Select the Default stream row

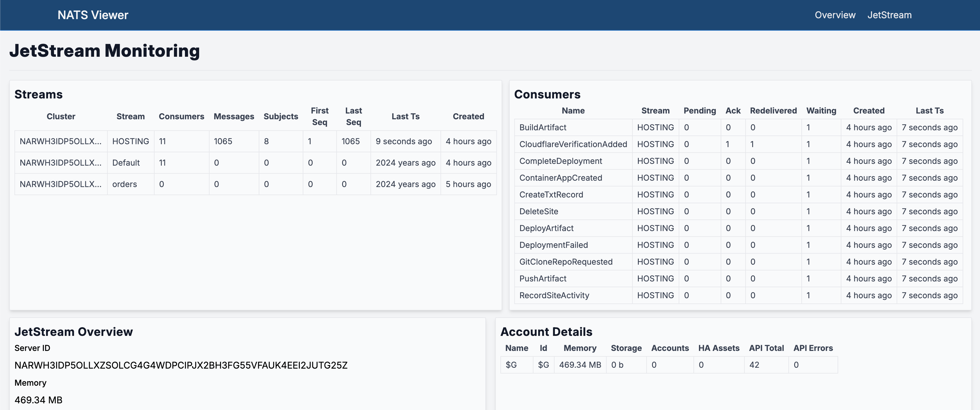(x=126, y=162)
